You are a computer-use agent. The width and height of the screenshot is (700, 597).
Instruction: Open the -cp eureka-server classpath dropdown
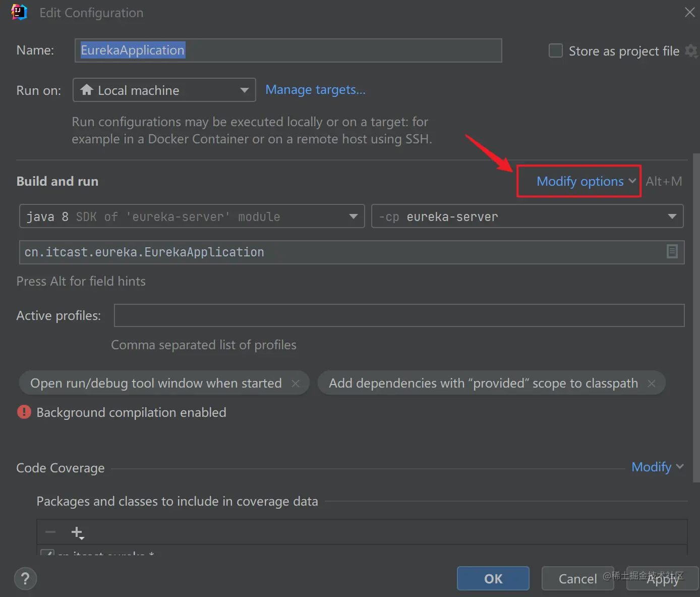[x=528, y=216]
